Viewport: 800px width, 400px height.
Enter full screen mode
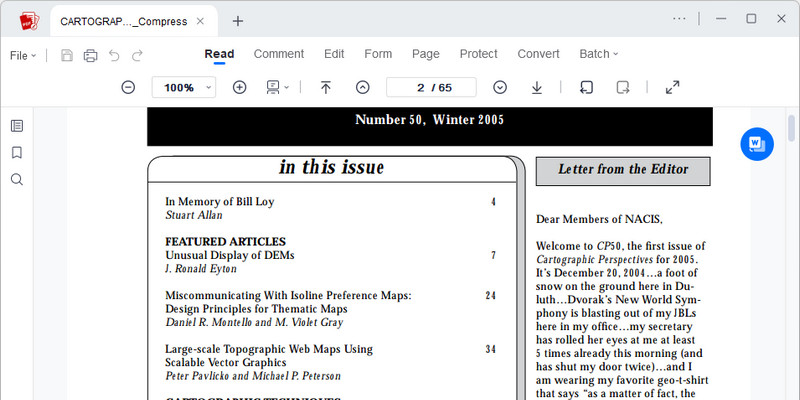click(x=672, y=87)
